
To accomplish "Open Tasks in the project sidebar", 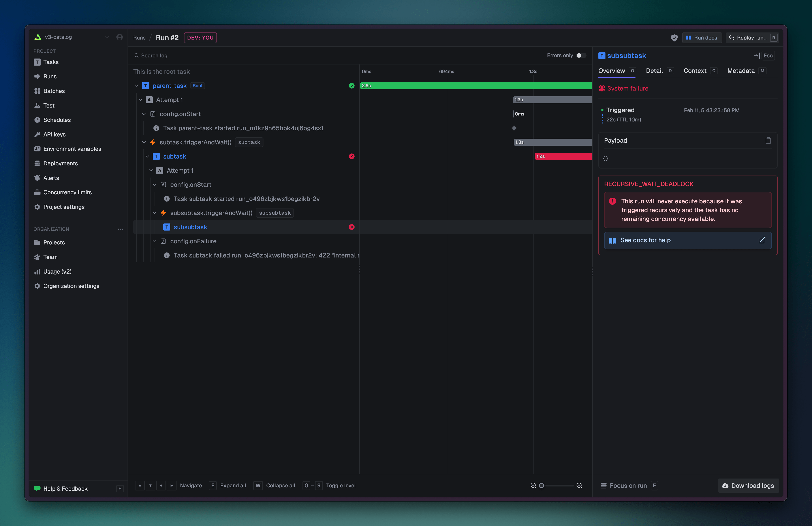I will point(46,62).
